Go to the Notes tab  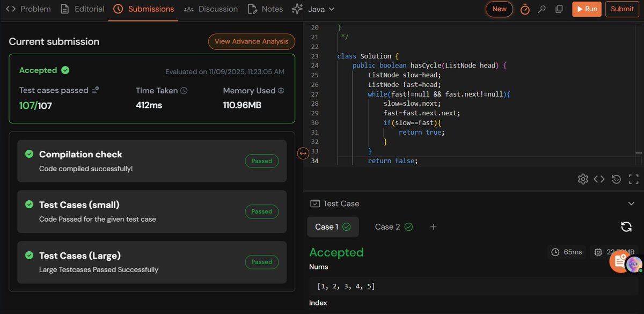(266, 9)
